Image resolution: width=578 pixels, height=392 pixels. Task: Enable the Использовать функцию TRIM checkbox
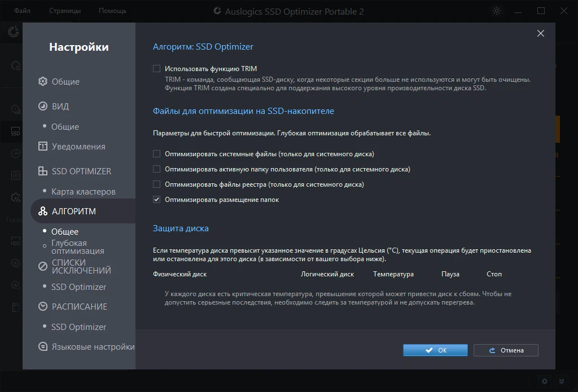157,68
